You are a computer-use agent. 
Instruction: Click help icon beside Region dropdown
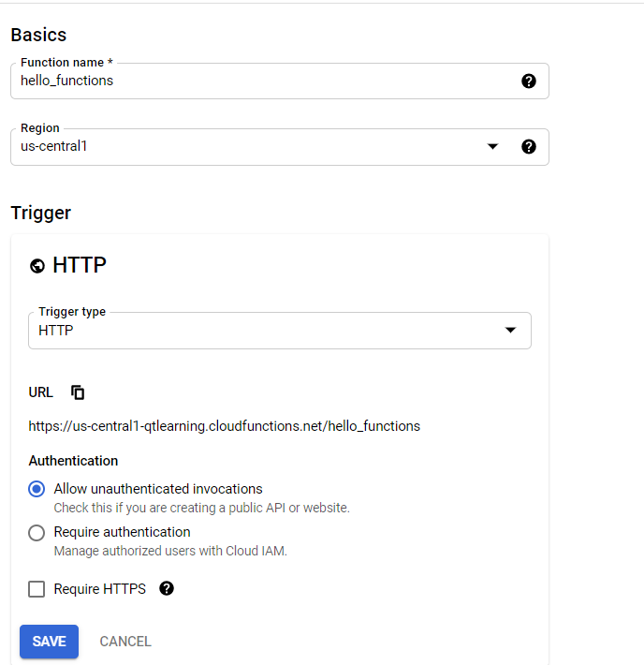coord(529,147)
